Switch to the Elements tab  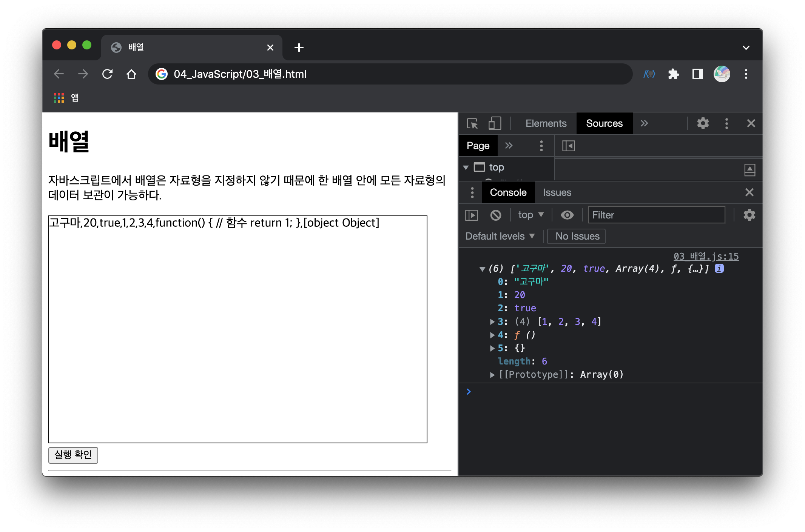[546, 123]
